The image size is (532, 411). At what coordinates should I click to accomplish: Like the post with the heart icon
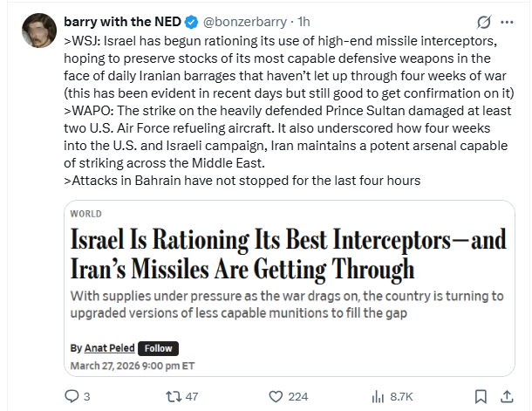coord(276,396)
